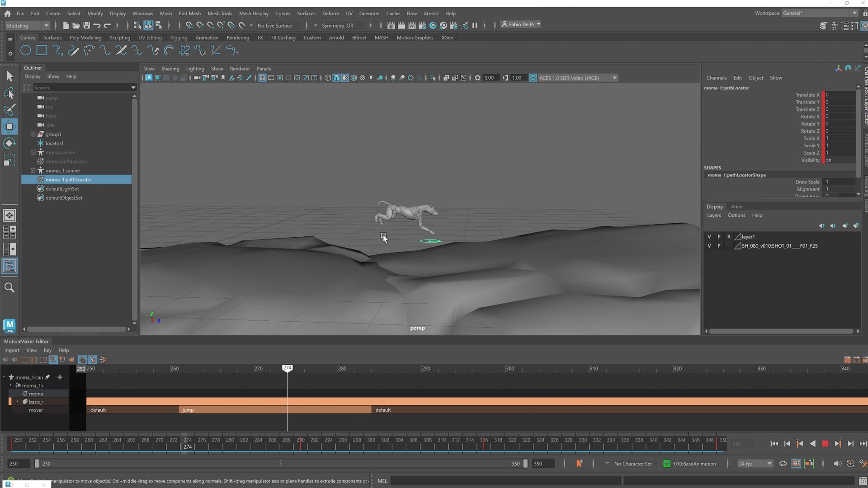Select the Zoom tool in the left toolbox
This screenshot has height=488, width=868.
point(9,287)
